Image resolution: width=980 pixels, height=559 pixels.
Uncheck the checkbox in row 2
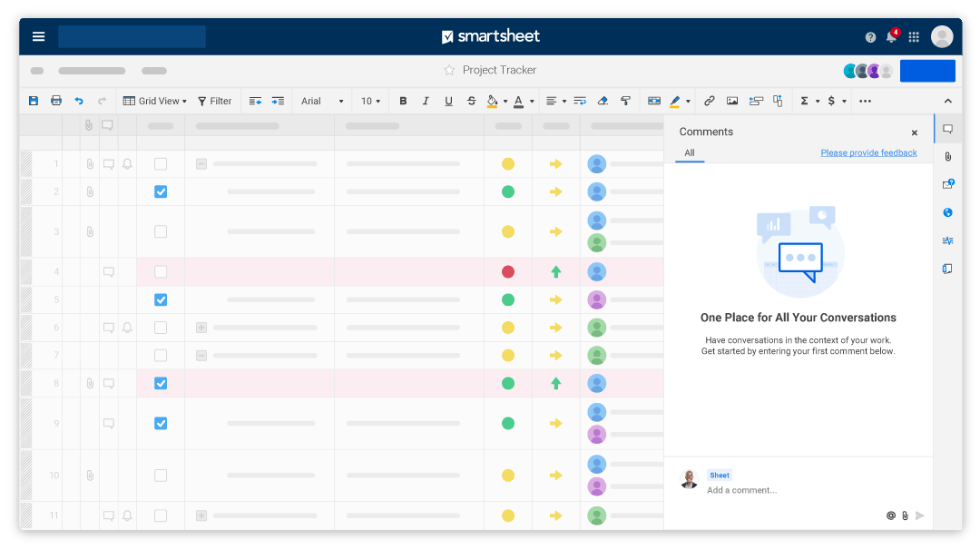(161, 191)
